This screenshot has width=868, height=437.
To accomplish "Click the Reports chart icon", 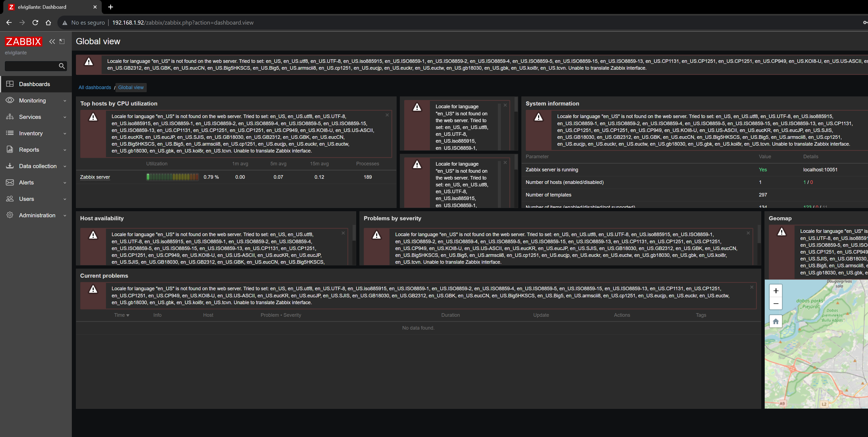I will tap(10, 149).
